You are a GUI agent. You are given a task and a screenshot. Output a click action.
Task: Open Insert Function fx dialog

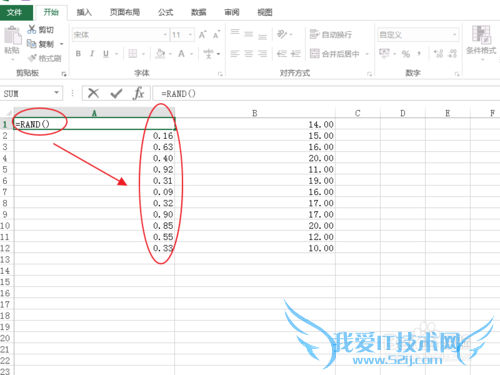(138, 93)
